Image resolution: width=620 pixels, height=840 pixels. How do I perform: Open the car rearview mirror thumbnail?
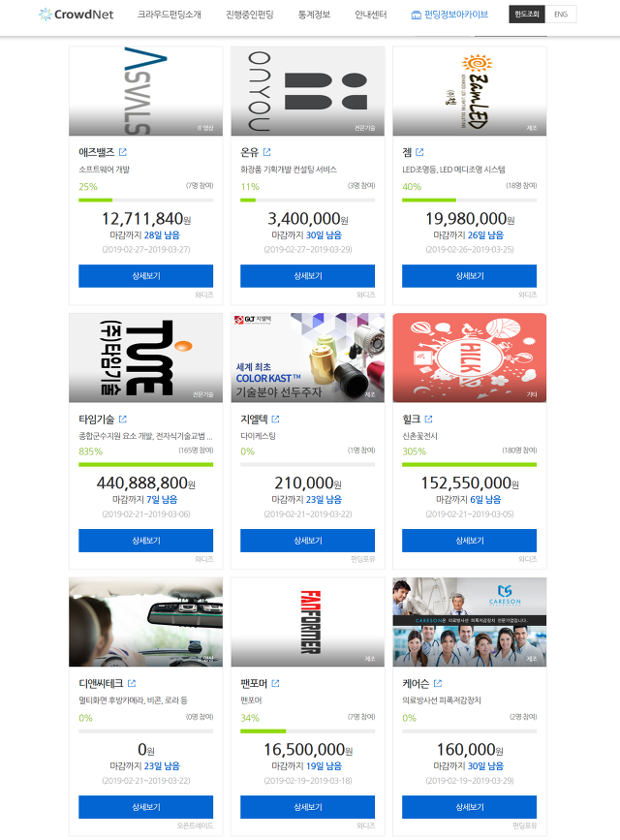coord(145,622)
